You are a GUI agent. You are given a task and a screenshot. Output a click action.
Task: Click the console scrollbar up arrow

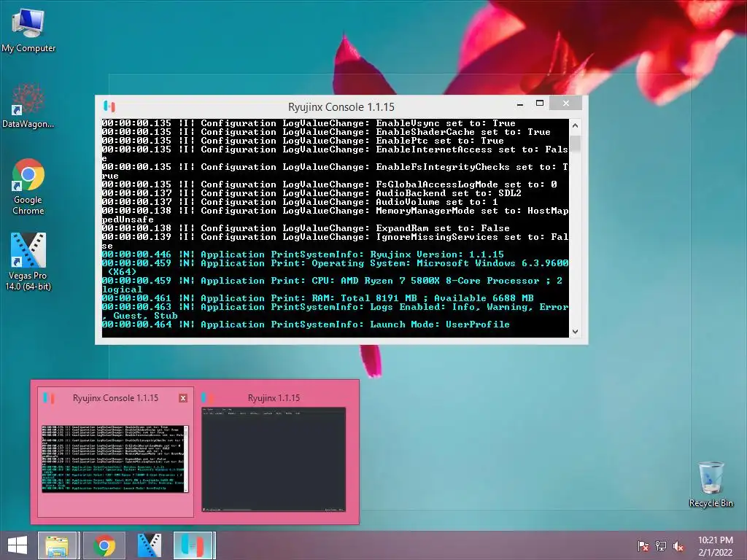click(x=575, y=125)
